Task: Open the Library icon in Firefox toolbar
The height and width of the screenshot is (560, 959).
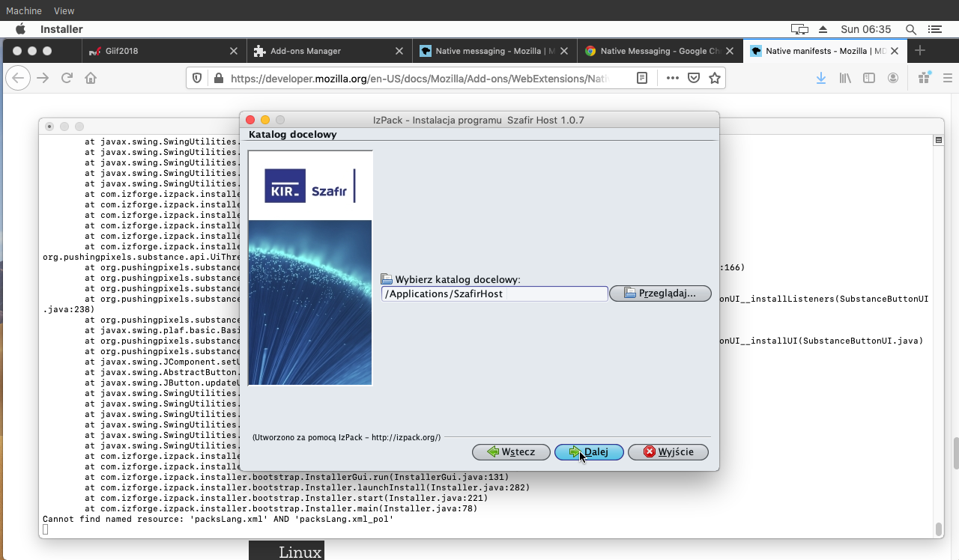Action: coord(845,78)
